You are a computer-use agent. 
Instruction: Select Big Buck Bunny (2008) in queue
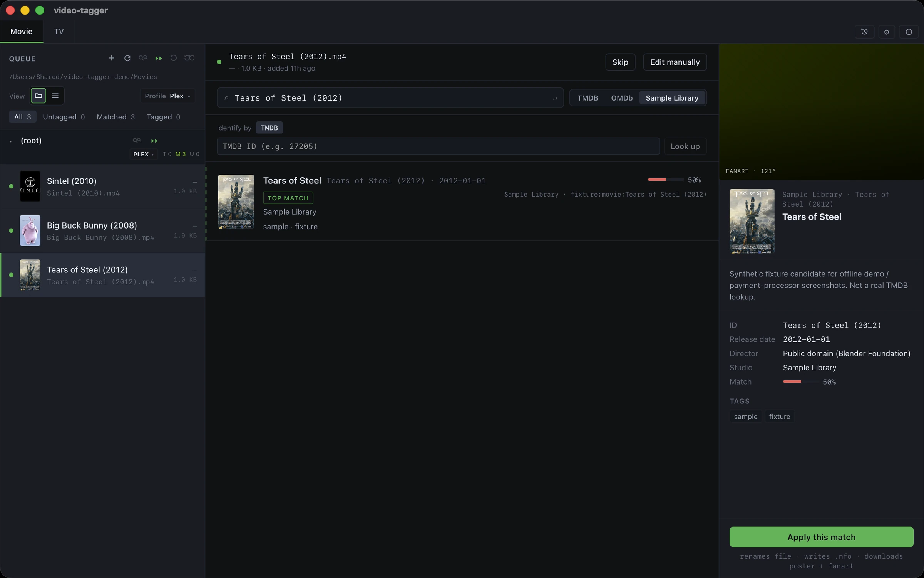point(102,230)
